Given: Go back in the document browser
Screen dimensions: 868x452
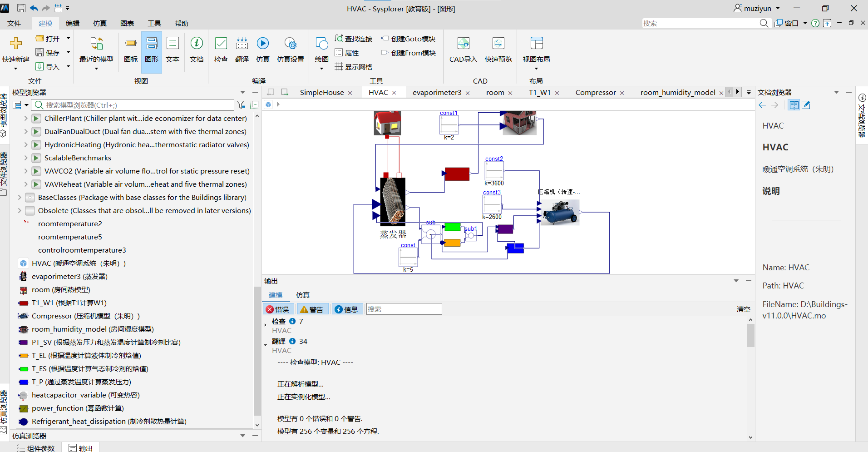Looking at the screenshot, I should coord(762,105).
